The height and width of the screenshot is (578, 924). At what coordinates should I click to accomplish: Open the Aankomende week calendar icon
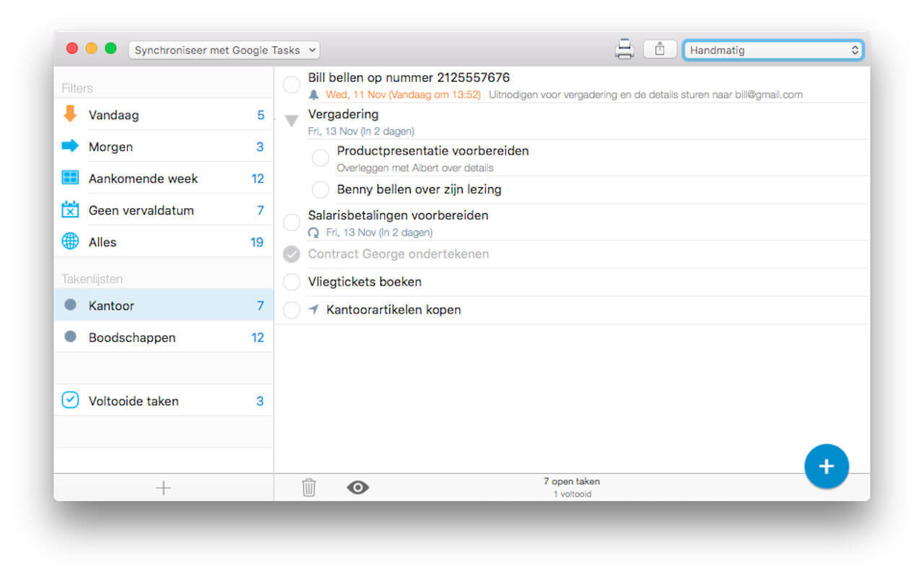(x=70, y=178)
